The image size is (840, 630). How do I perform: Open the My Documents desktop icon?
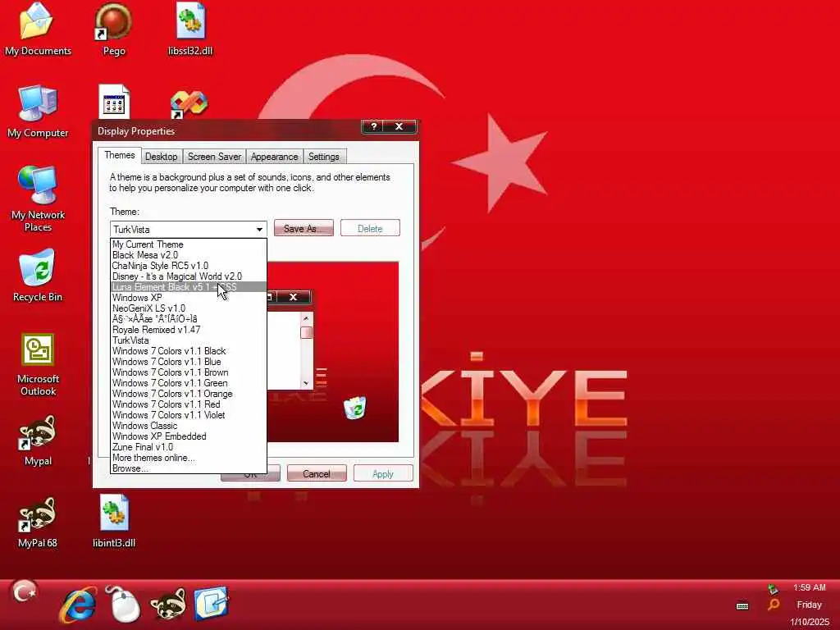pos(38,29)
